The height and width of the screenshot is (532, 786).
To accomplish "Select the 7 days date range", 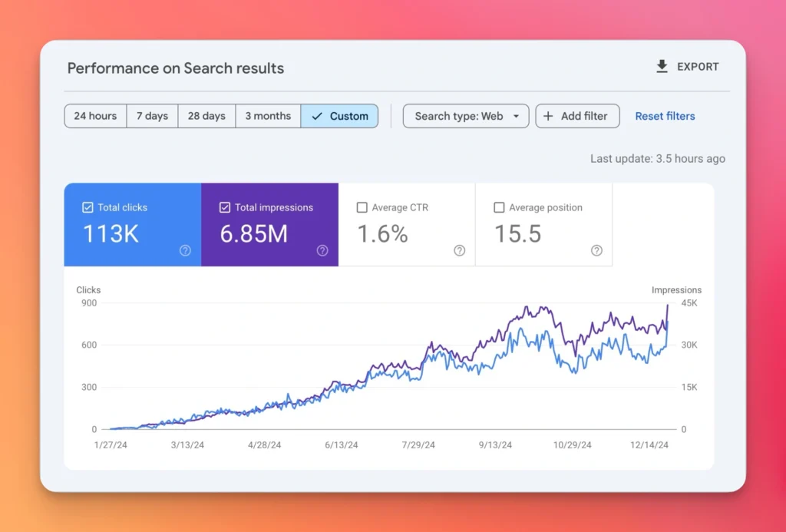I will pyautogui.click(x=152, y=116).
